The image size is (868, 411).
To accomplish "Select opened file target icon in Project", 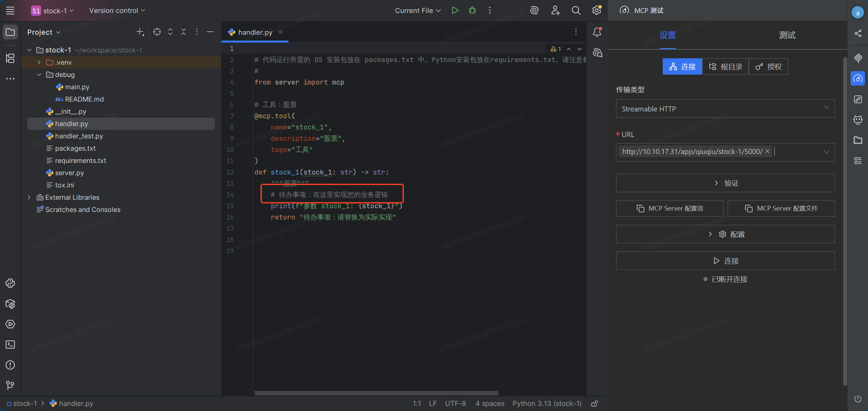I will coord(157,32).
